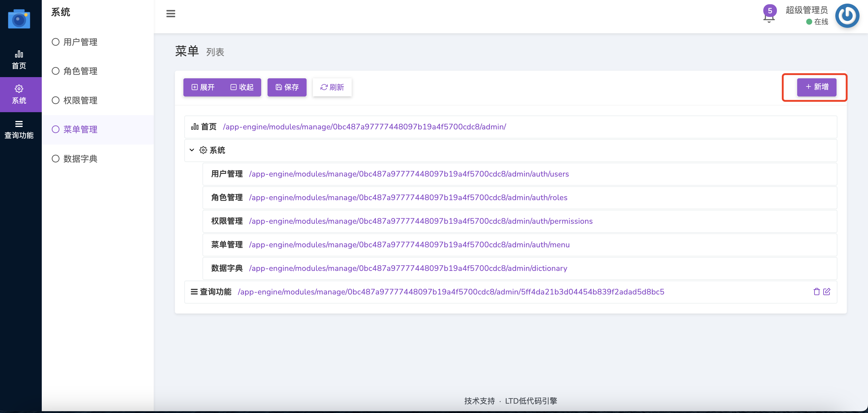Select the 用户管理 tree row label
This screenshot has height=413, width=868.
click(227, 174)
